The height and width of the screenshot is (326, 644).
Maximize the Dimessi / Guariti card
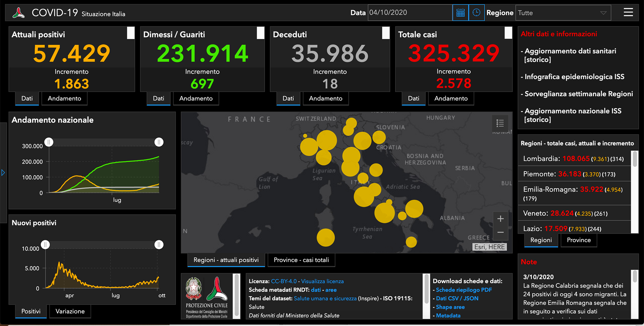pos(261,33)
